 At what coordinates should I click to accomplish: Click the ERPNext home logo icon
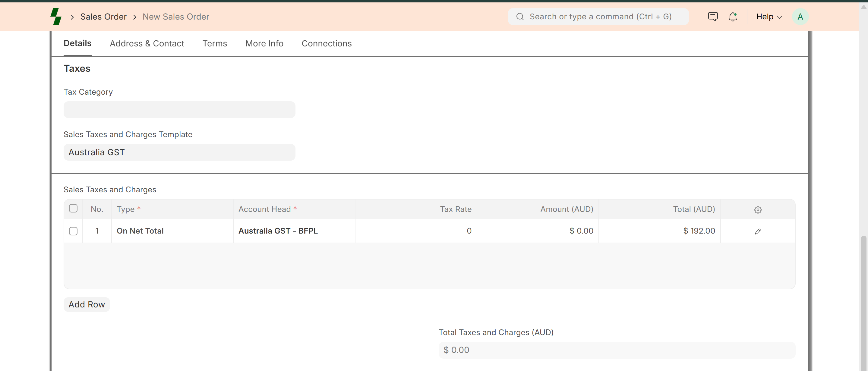point(56,17)
